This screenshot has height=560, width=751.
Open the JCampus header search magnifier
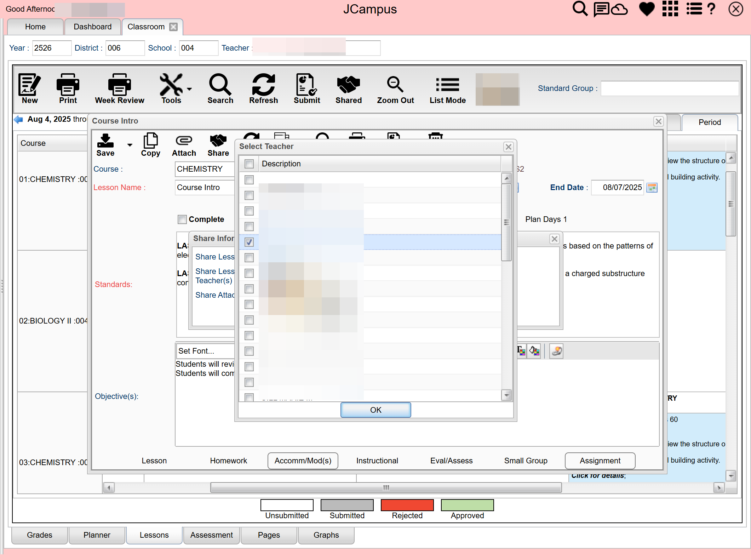click(580, 9)
